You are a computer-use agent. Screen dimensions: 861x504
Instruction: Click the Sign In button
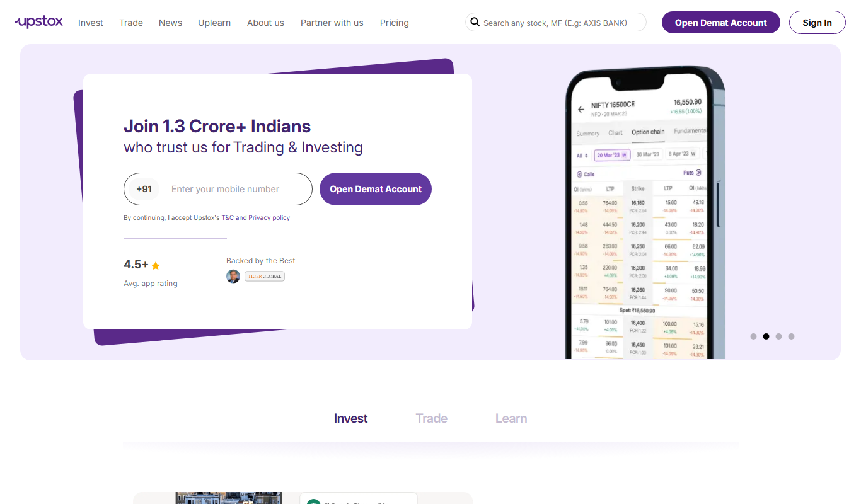(818, 23)
